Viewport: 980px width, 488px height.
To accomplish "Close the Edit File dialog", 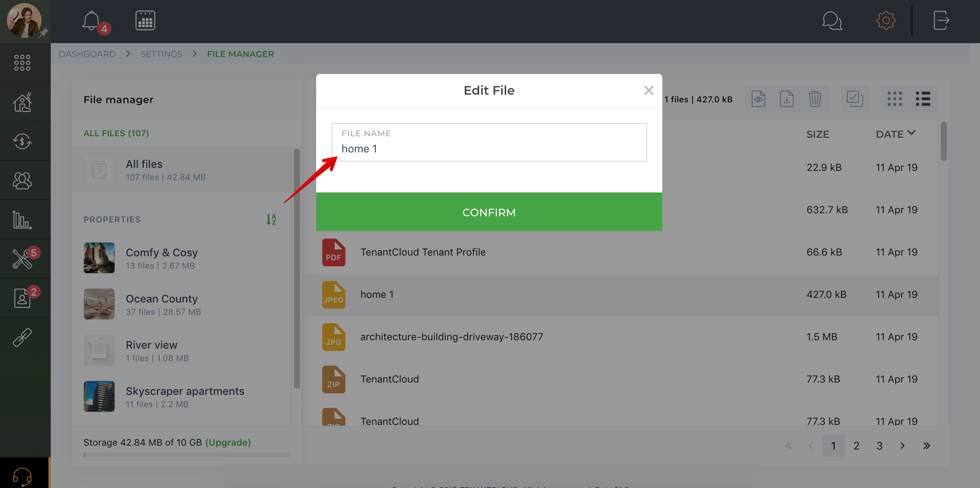I will pos(649,90).
